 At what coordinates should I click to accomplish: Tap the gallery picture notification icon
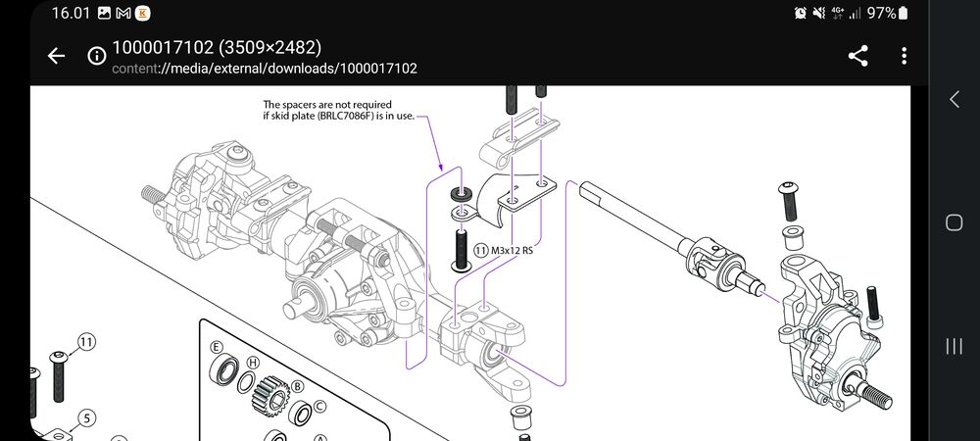coord(105,13)
